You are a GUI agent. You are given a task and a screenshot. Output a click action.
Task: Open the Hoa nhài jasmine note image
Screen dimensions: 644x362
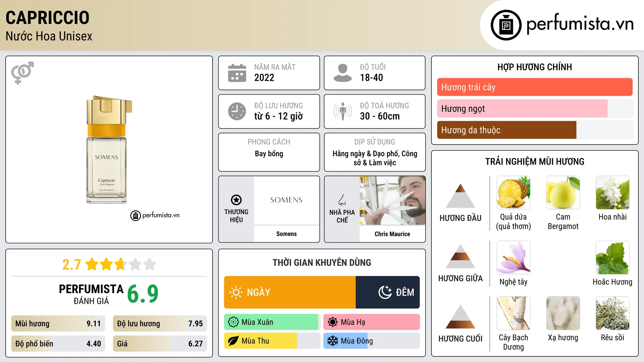click(613, 193)
